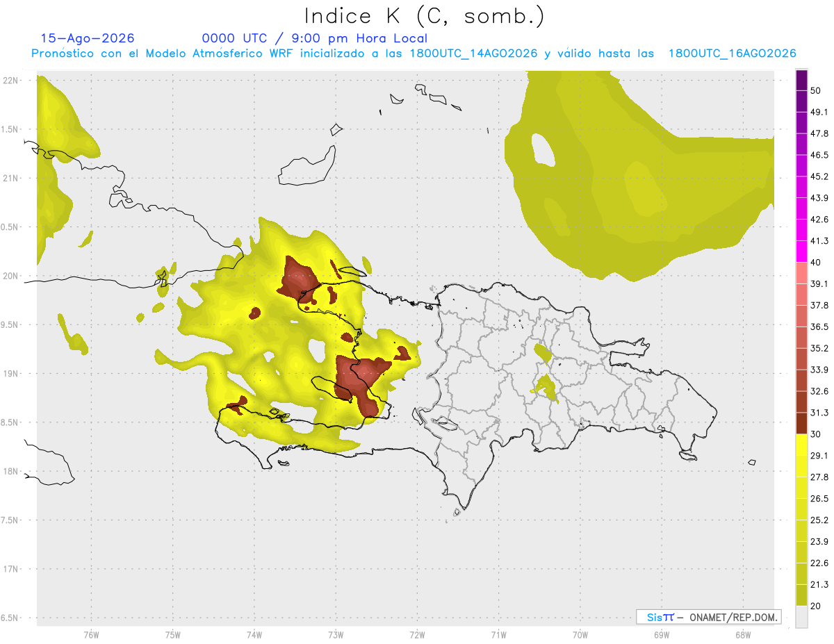Click the '33.9' value on color scale

(x=819, y=370)
